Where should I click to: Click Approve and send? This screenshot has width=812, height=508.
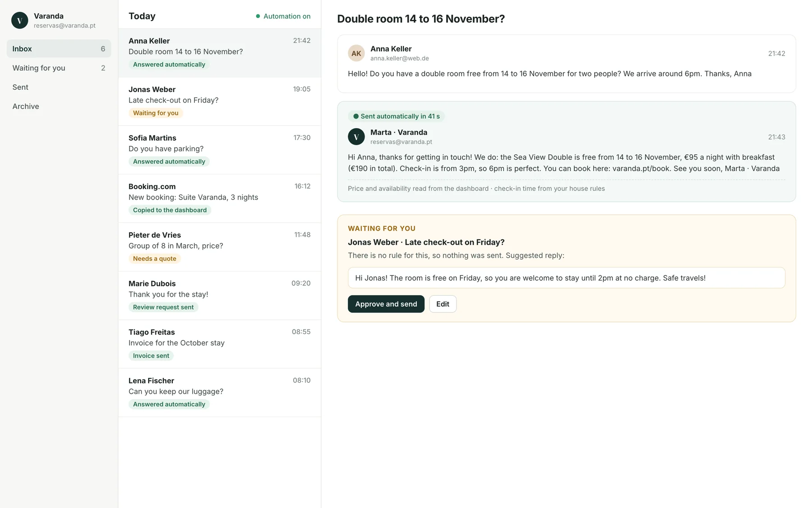tap(386, 304)
